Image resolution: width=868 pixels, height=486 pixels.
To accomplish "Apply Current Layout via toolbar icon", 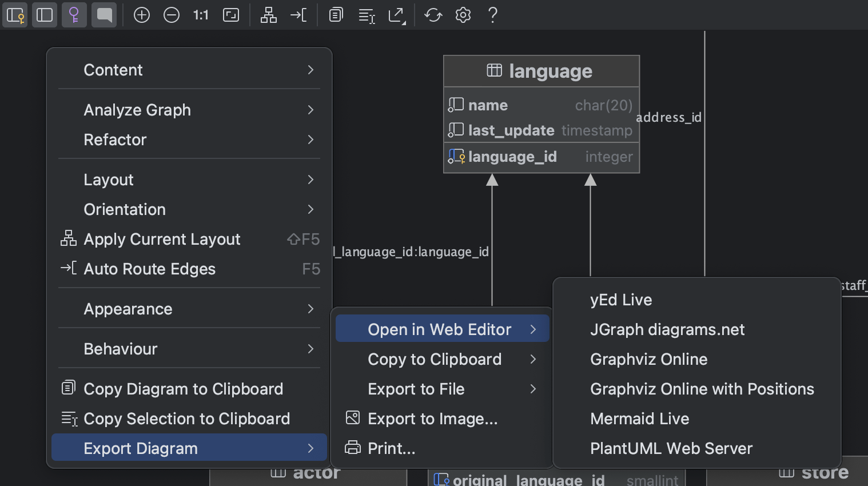I will tap(268, 15).
